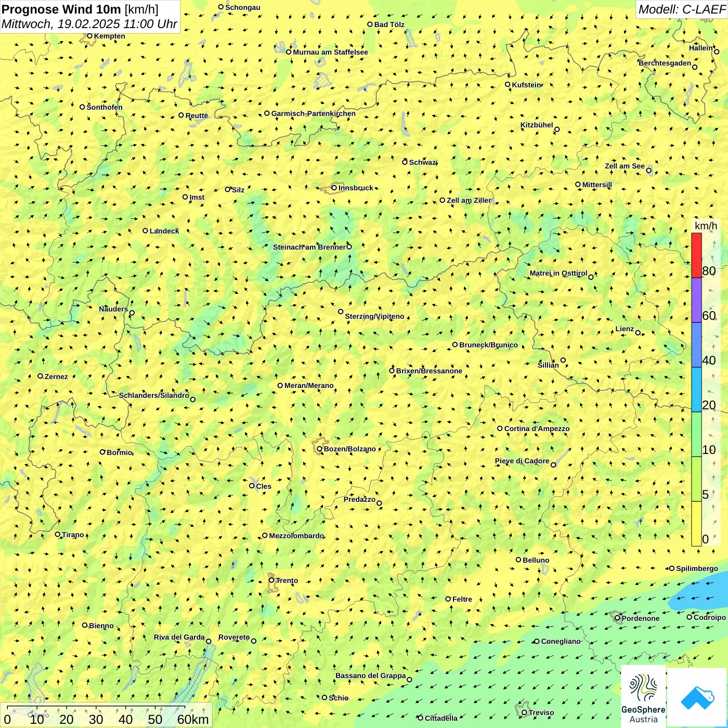Click the Garmisch-Partenkirchen label

(x=314, y=113)
